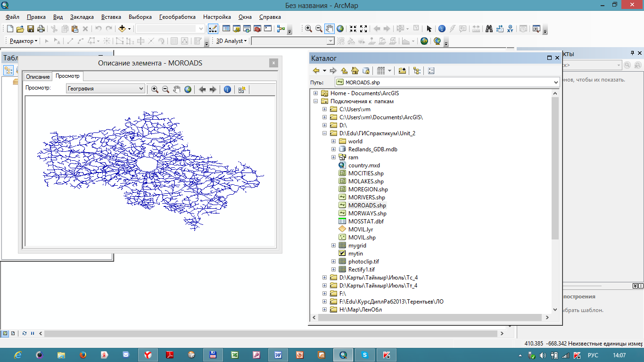Choose the Select Elements arrow tool

coord(429,29)
